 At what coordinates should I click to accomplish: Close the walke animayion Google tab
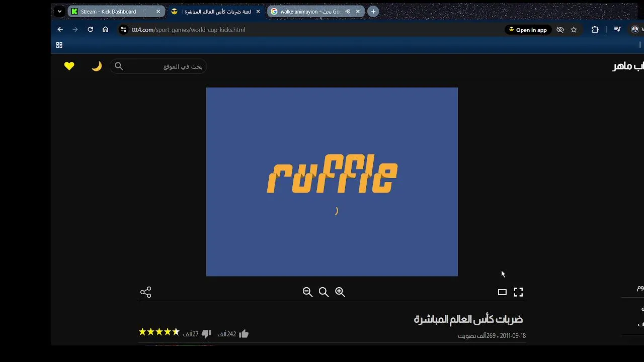click(358, 11)
